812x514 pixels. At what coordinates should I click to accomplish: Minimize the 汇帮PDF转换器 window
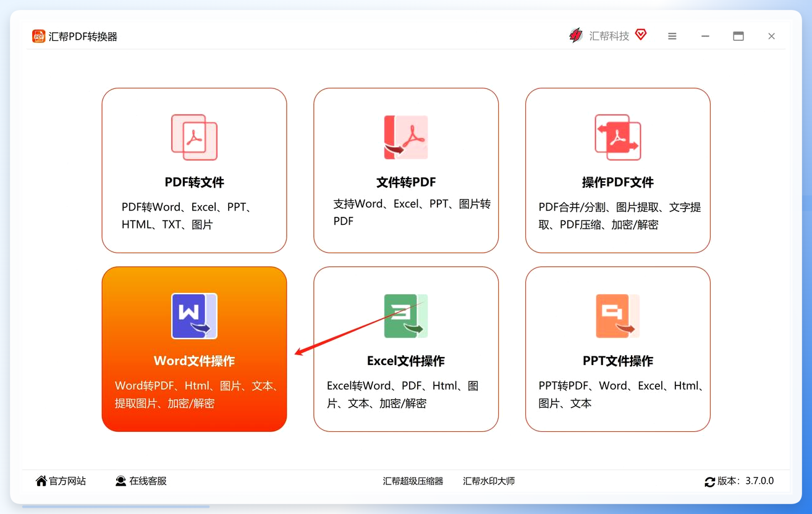tap(705, 36)
